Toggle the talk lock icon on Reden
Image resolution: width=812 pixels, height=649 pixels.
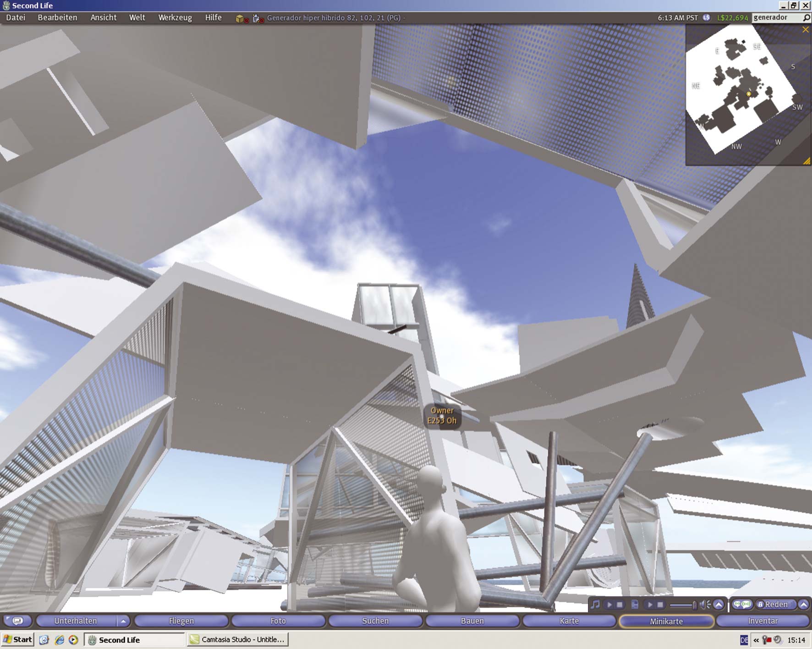click(x=760, y=605)
